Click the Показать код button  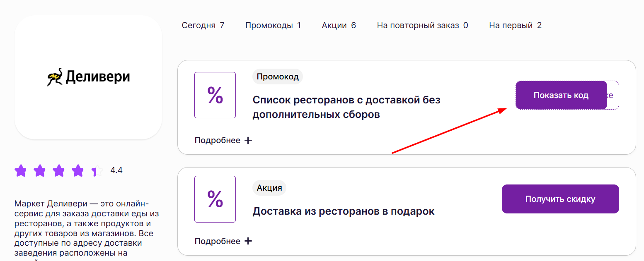click(561, 95)
